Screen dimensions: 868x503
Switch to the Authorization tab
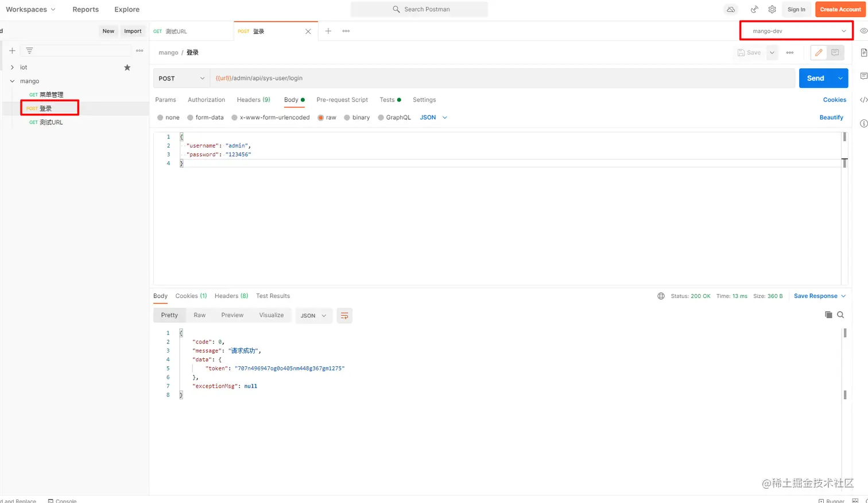tap(206, 100)
